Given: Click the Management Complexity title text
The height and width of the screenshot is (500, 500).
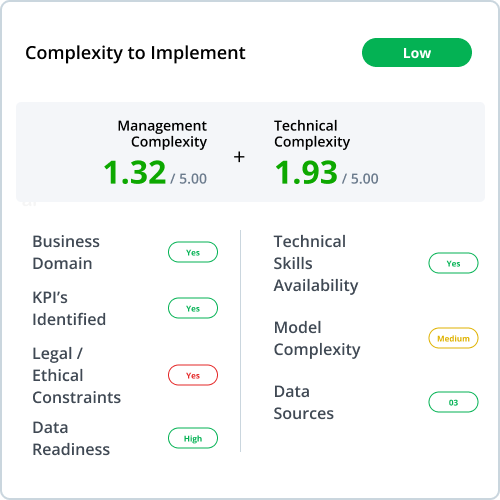Looking at the screenshot, I should (x=162, y=134).
